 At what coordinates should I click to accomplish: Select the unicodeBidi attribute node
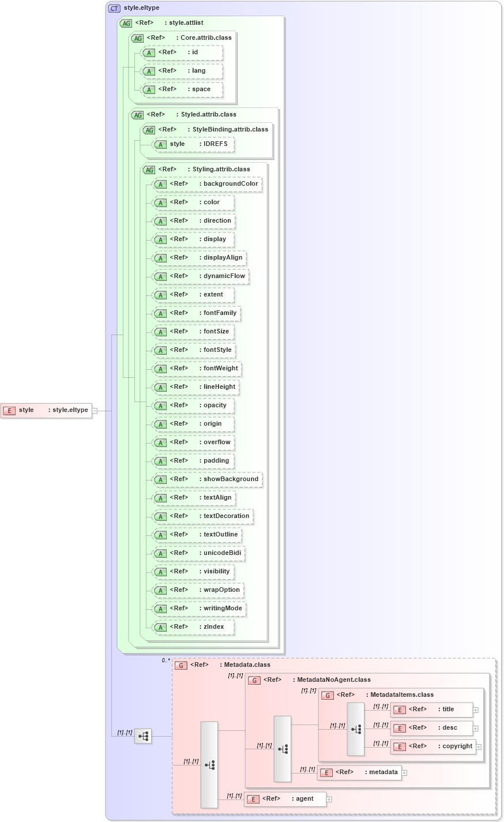tap(199, 553)
